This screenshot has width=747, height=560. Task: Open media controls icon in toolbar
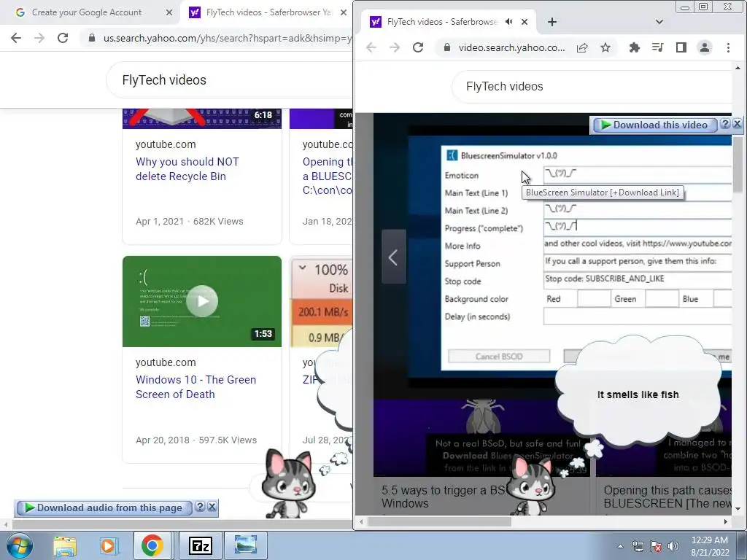[x=657, y=47]
